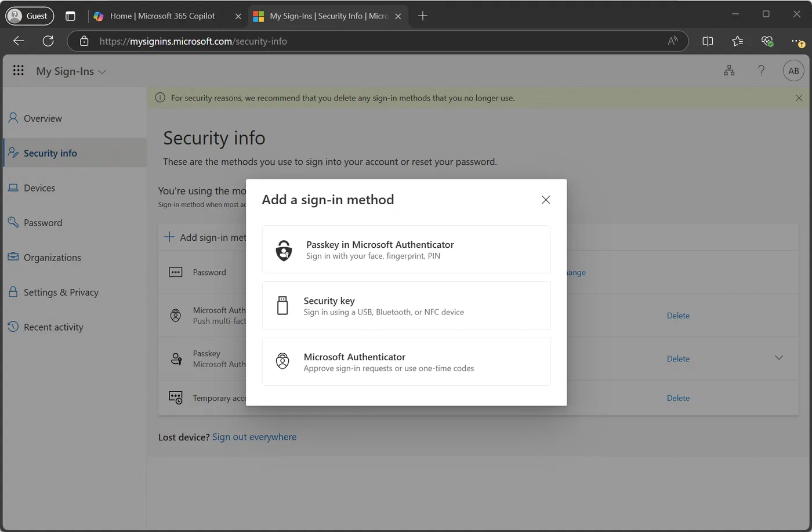Expand the My Sign-Ins dropdown chevron
The width and height of the screenshot is (812, 532).
tap(102, 72)
